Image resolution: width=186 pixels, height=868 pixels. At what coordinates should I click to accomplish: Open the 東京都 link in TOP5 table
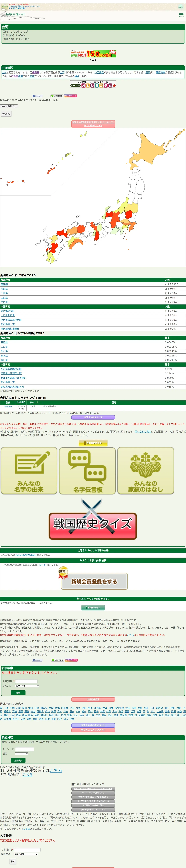(x=4, y=284)
